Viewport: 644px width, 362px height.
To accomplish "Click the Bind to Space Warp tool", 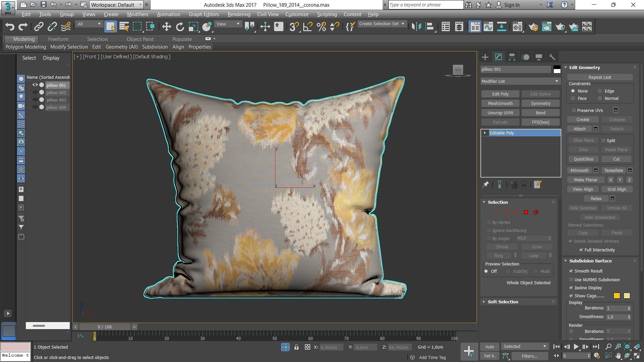I will 66,27.
